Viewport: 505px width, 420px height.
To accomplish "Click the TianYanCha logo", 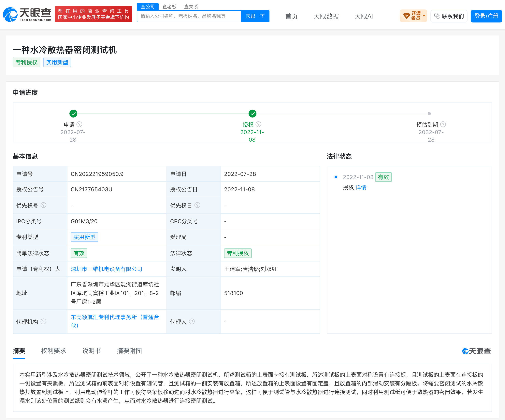I will tap(27, 14).
